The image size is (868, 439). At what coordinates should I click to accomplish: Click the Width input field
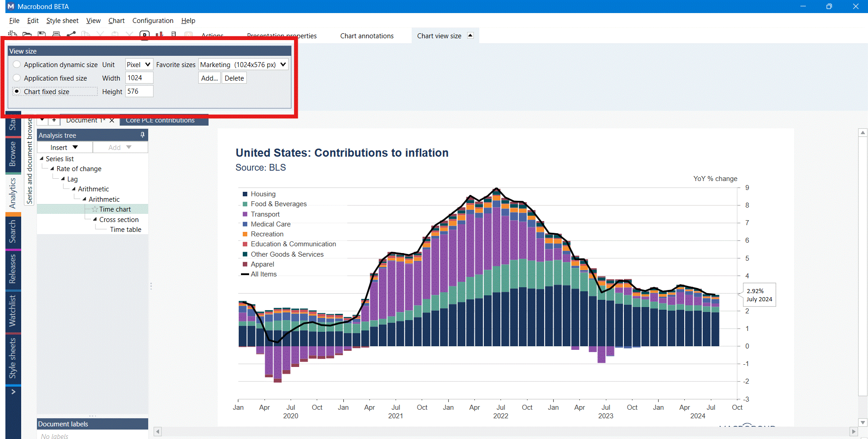click(x=139, y=78)
